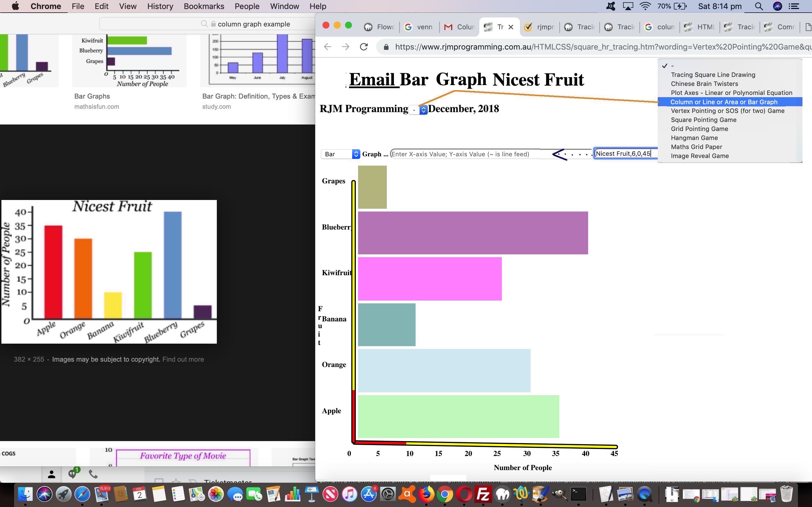812x507 pixels.
Task: Click the Email link in the heading
Action: pyautogui.click(x=372, y=80)
